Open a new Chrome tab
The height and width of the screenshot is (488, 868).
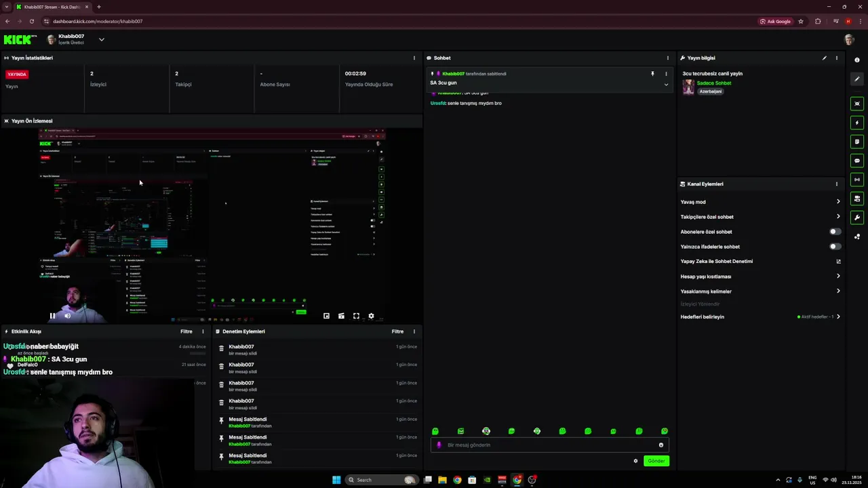tap(98, 7)
